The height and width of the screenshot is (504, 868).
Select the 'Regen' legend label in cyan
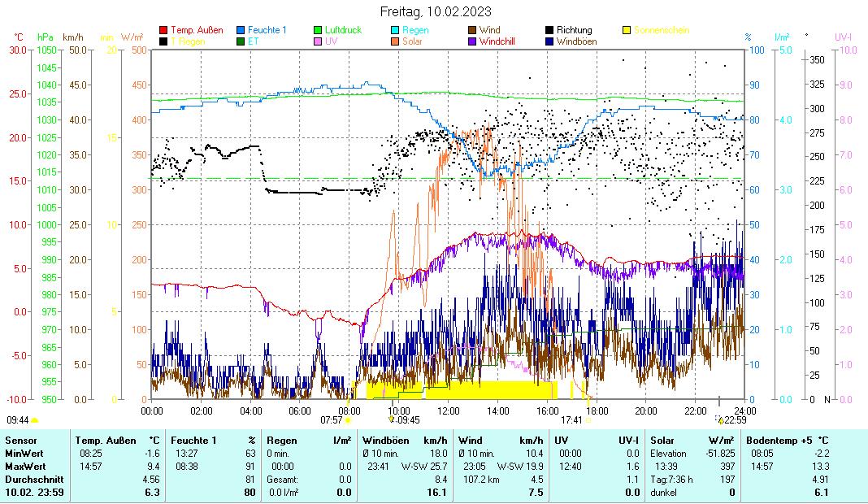(x=415, y=30)
